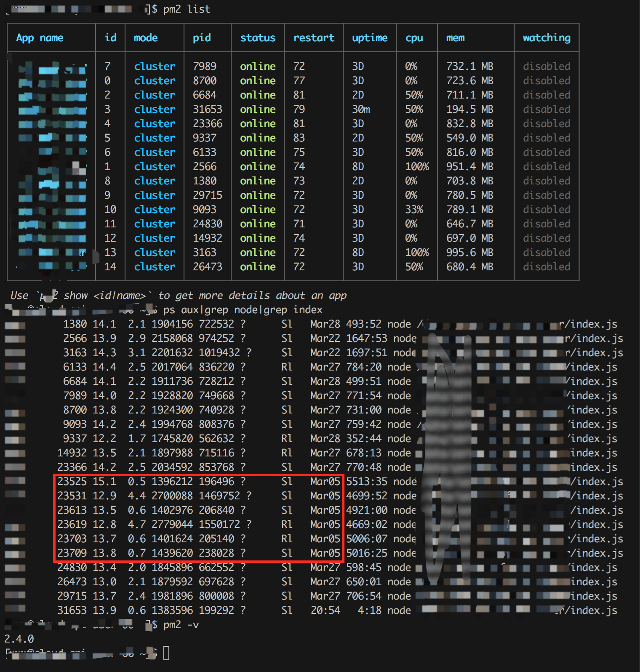640x672 pixels.
Task: Click the 'App name' column header
Action: click(40, 38)
